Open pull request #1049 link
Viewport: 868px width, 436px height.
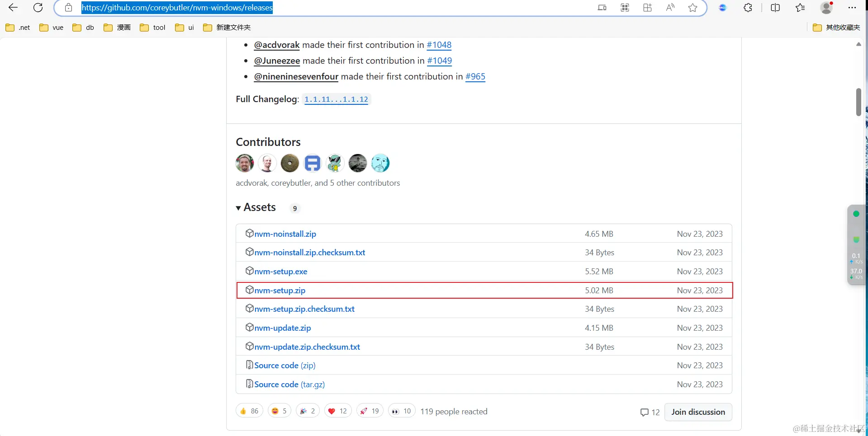(440, 61)
